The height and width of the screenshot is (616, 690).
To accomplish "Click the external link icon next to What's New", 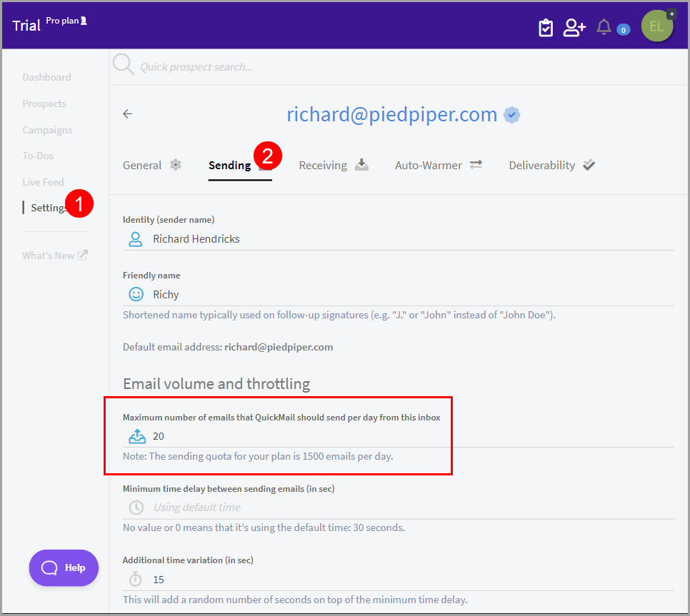I will [83, 255].
